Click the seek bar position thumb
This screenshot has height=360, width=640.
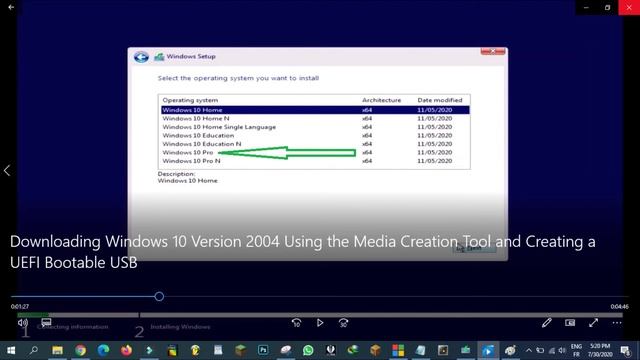159,296
